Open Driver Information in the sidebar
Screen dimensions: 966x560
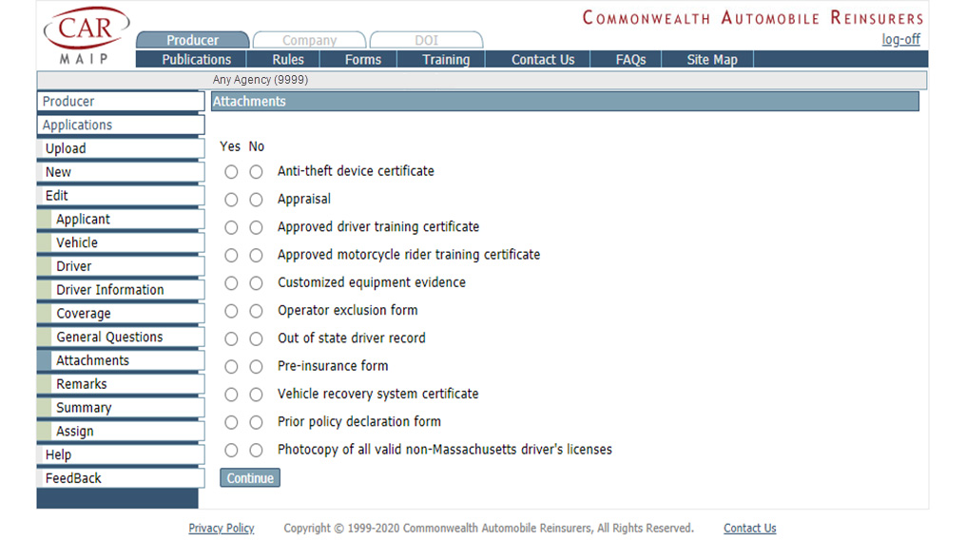pos(109,290)
